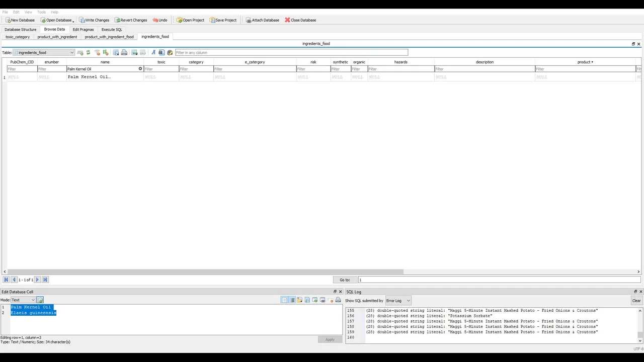
Task: Click the clear sorting icon beside the funnel
Action: click(x=106, y=52)
